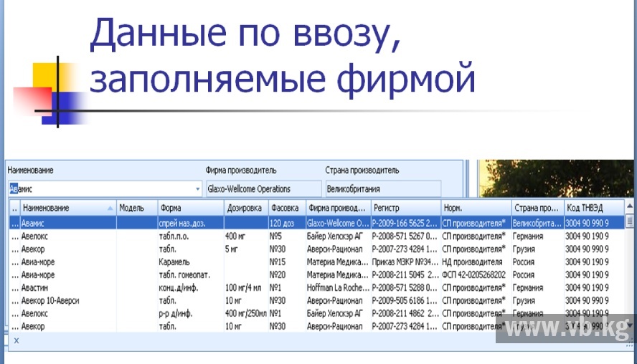Viewport: 637px width, 364px height.
Task: Click the P-2008-571 5267 0... register cell
Action: (406, 236)
